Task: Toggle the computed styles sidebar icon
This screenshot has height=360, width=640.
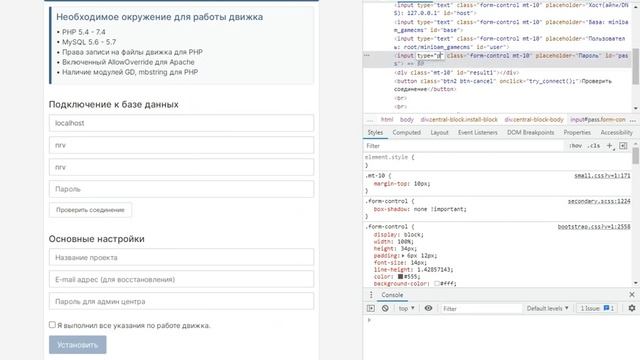Action: (623, 146)
